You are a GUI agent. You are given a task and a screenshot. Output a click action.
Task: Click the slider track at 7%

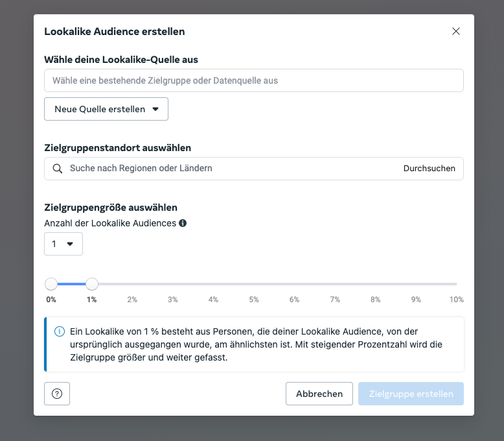pos(335,284)
